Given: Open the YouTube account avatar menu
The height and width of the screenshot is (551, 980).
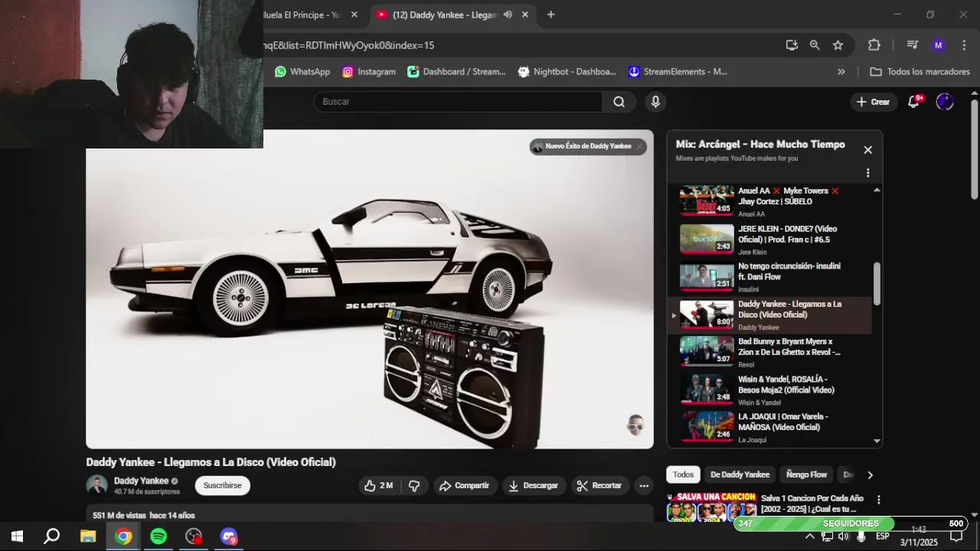Looking at the screenshot, I should click(x=945, y=102).
